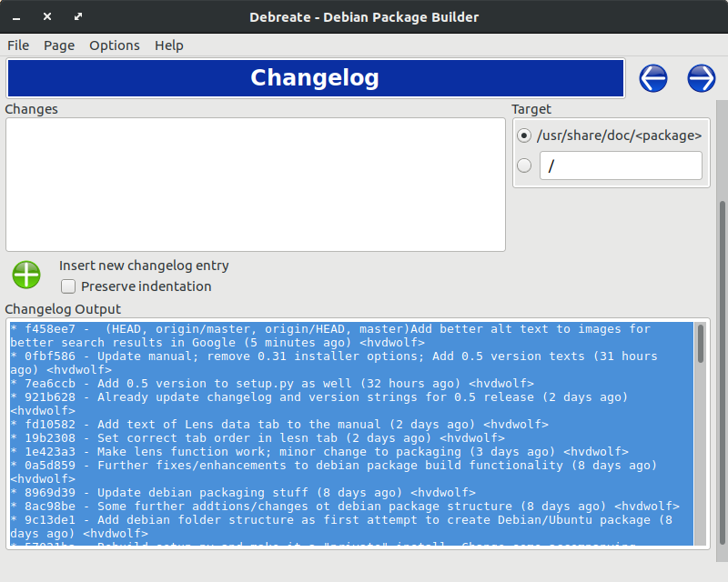Viewport: 728px width, 582px height.
Task: Click the 'Target' section label
Action: click(x=531, y=109)
